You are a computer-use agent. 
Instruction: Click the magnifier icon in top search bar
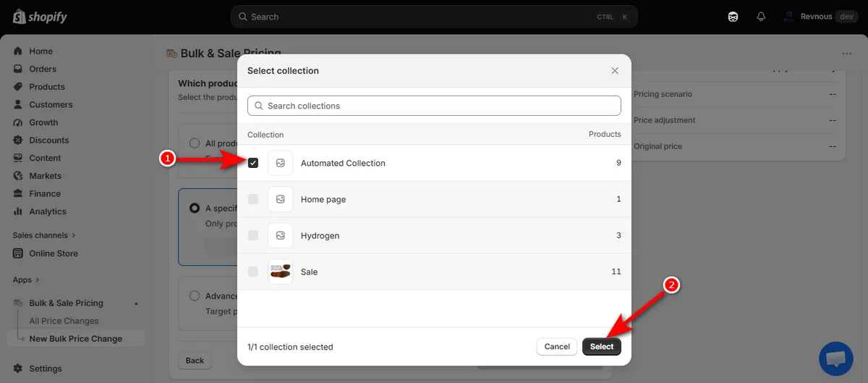click(243, 17)
